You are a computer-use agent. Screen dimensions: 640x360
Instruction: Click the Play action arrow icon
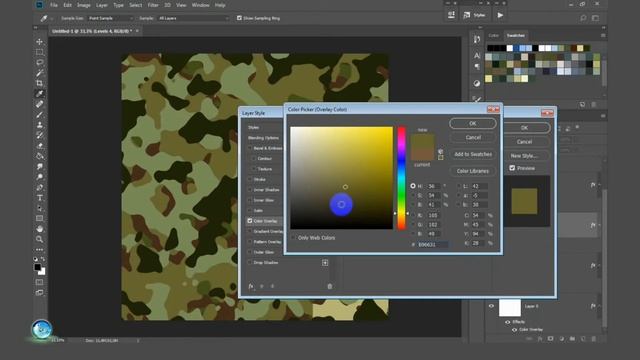coord(500,15)
